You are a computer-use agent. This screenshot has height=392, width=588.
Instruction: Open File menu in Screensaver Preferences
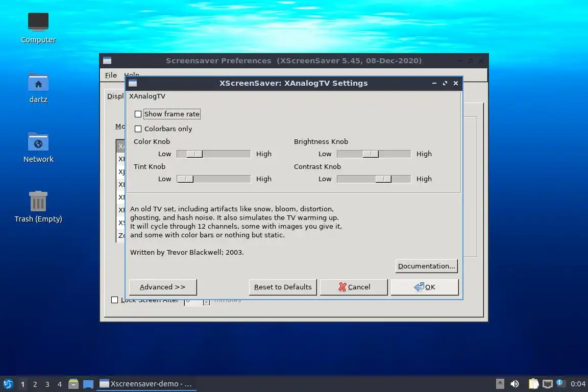[111, 75]
